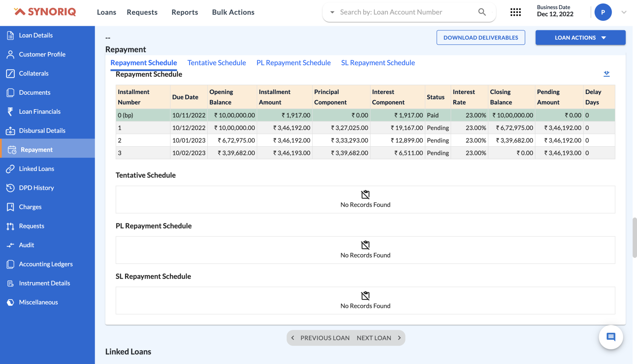Image resolution: width=637 pixels, height=364 pixels.
Task: Click the page vertical scrollbar
Action: tap(634, 238)
